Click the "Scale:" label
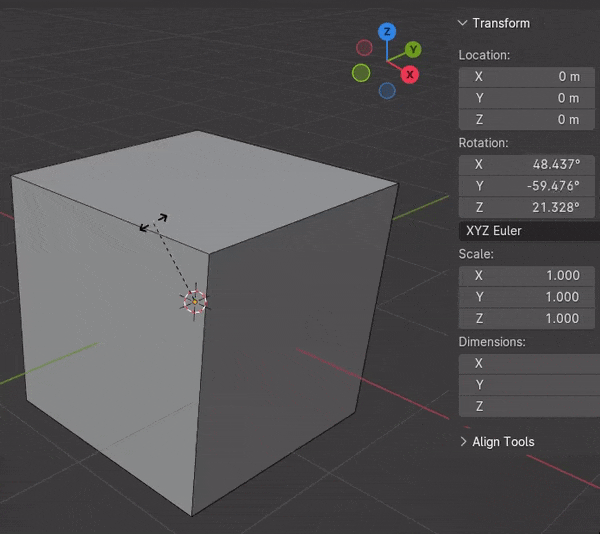Image resolution: width=600 pixels, height=534 pixels. click(x=476, y=254)
